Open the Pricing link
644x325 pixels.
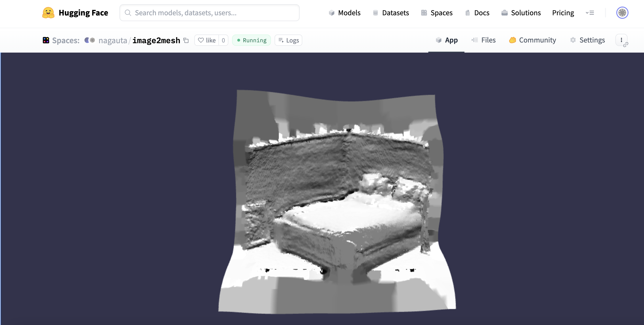[563, 13]
